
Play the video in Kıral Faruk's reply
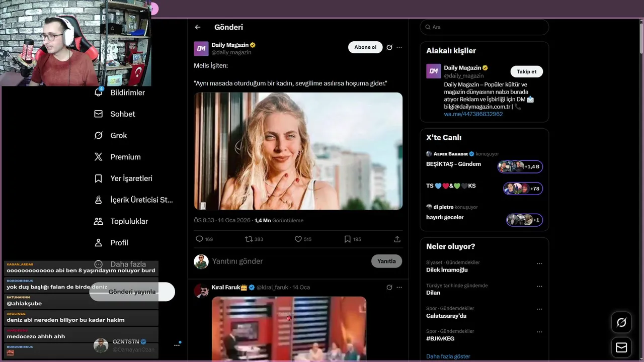click(289, 329)
